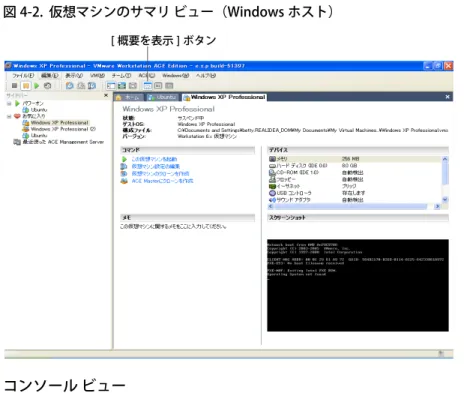Open the ファイル(F) menu
The width and height of the screenshot is (464, 393).
pos(23,76)
